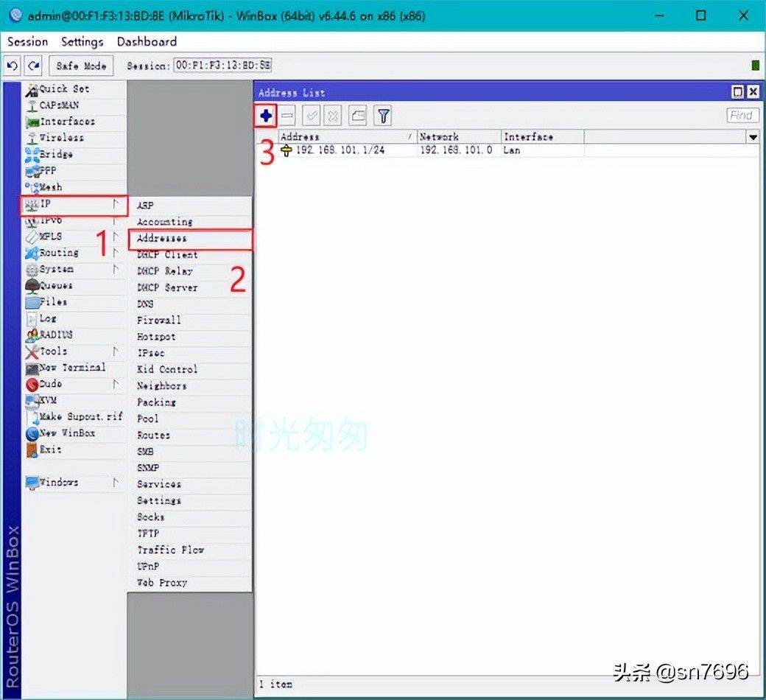
Task: Expand the Routing submenu in the sidebar
Action: coord(74,253)
